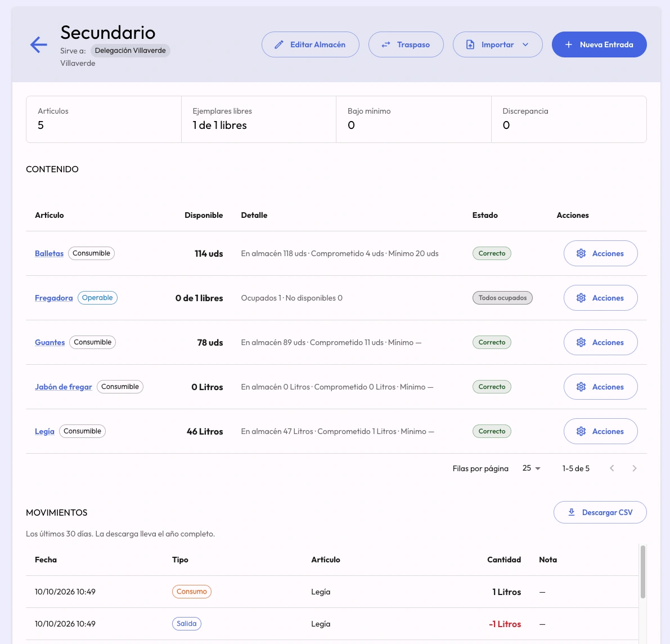
Task: Click the '46 Litros' available value
Action: point(205,431)
